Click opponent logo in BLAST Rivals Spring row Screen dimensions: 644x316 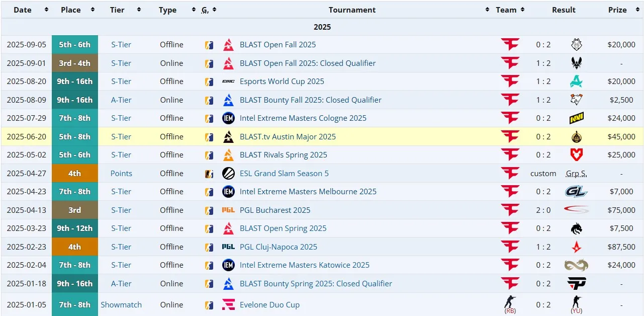576,155
